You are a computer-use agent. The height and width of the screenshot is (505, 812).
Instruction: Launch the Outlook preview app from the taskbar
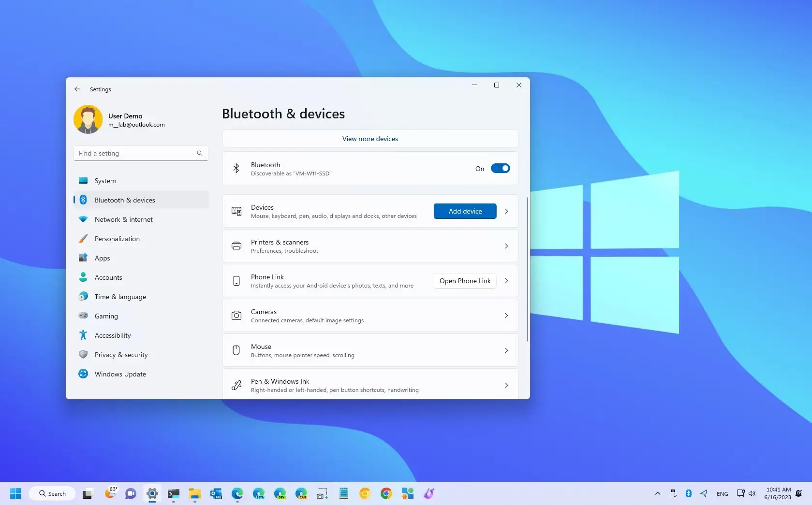[215, 493]
